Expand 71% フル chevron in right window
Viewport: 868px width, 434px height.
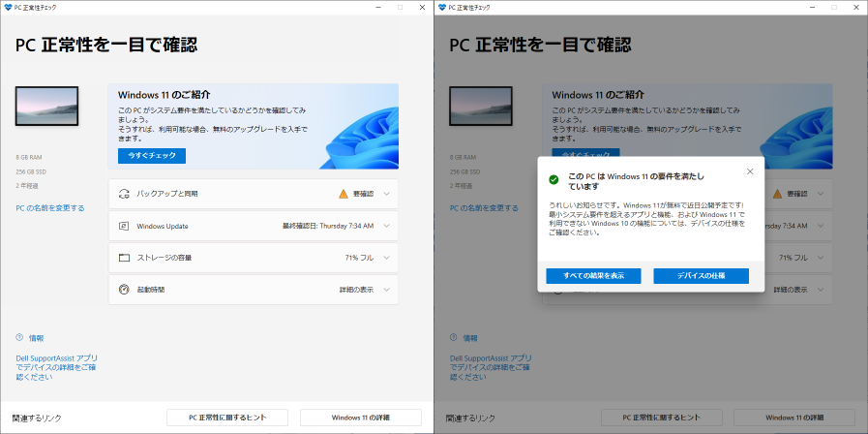click(821, 258)
